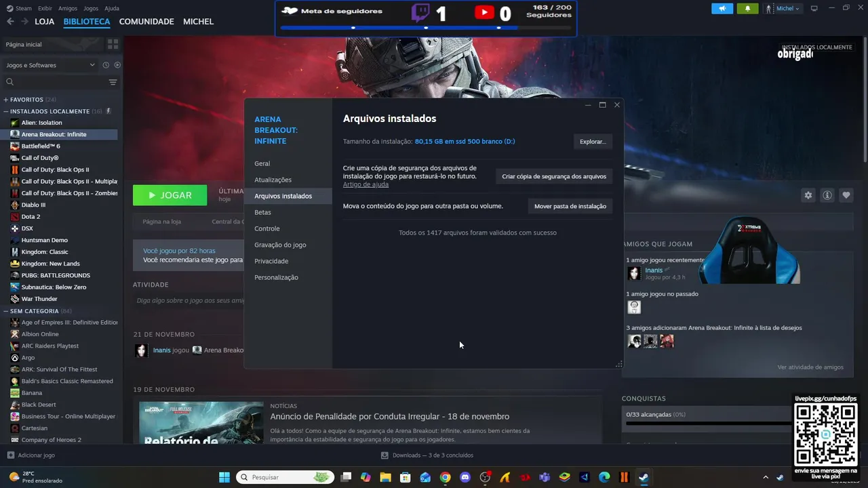Go to the LOJA tab
The width and height of the screenshot is (868, 488).
coord(45,22)
